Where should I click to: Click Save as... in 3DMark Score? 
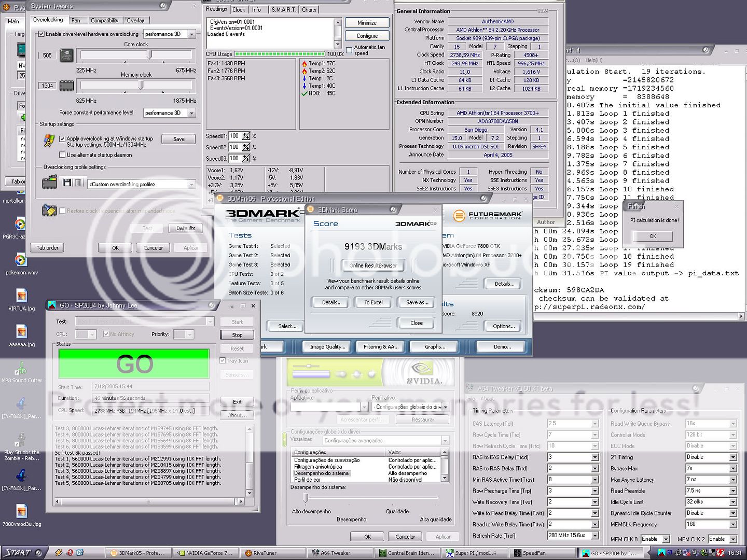[x=417, y=302]
